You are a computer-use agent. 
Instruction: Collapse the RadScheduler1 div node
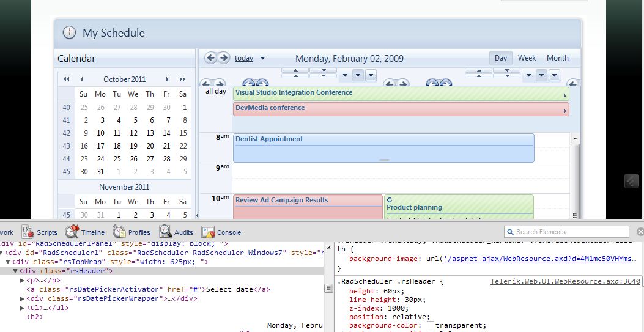click(x=2, y=253)
